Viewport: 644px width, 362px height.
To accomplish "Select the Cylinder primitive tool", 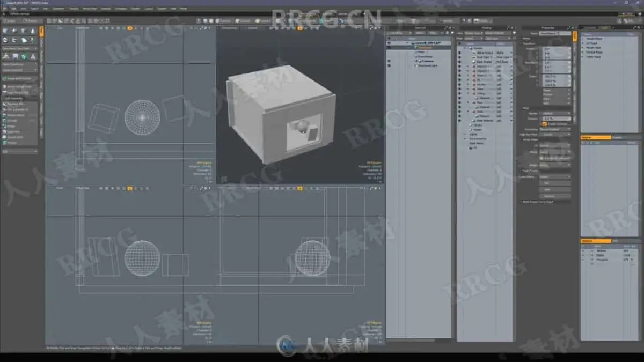I will pos(24,31).
